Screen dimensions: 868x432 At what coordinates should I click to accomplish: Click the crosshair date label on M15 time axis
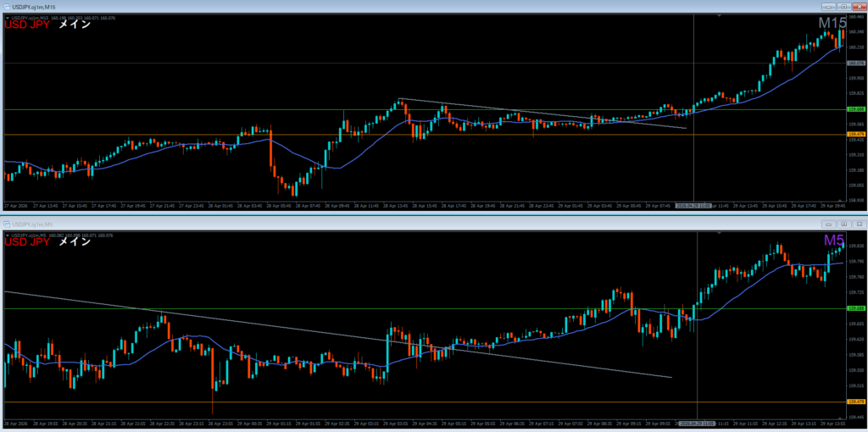tap(695, 205)
